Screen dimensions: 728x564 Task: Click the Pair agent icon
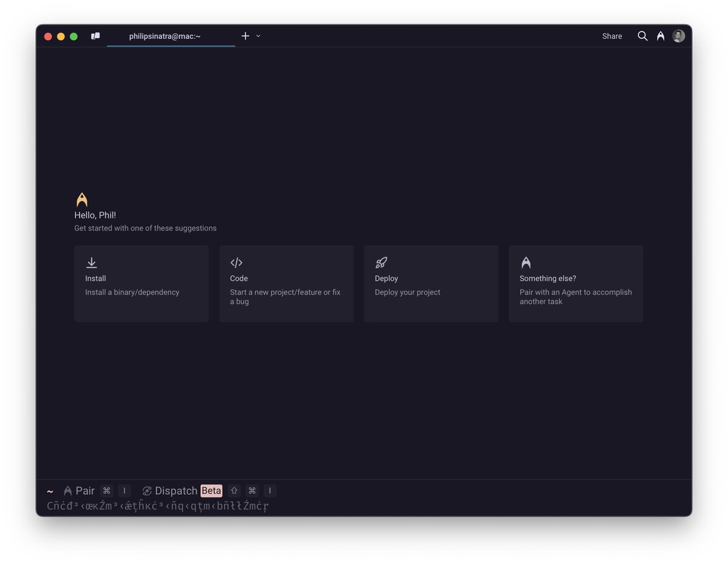click(x=68, y=491)
